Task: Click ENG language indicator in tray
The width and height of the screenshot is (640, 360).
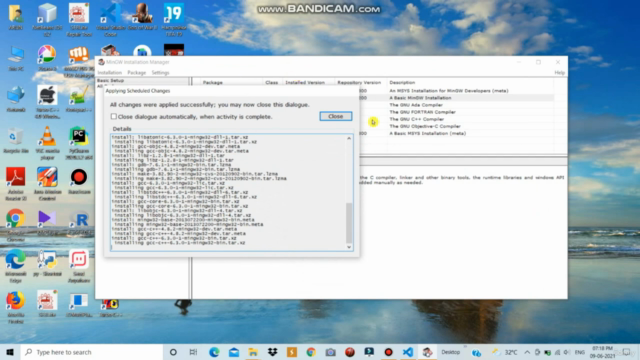Action: tap(579, 352)
